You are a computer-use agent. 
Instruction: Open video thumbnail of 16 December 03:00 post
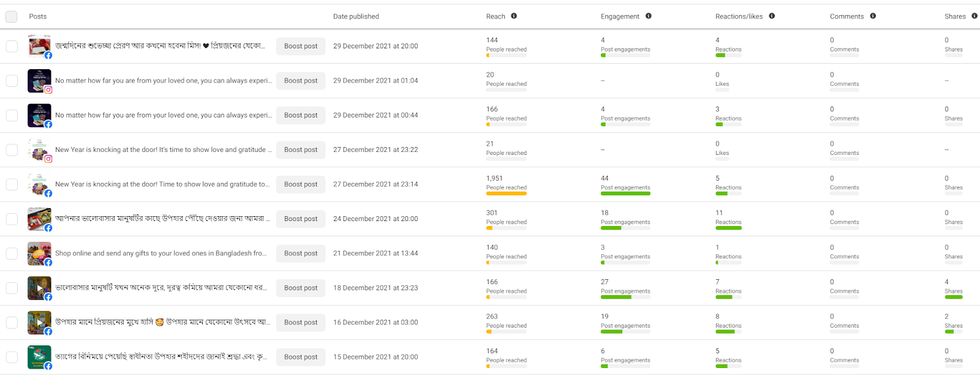[x=39, y=322]
